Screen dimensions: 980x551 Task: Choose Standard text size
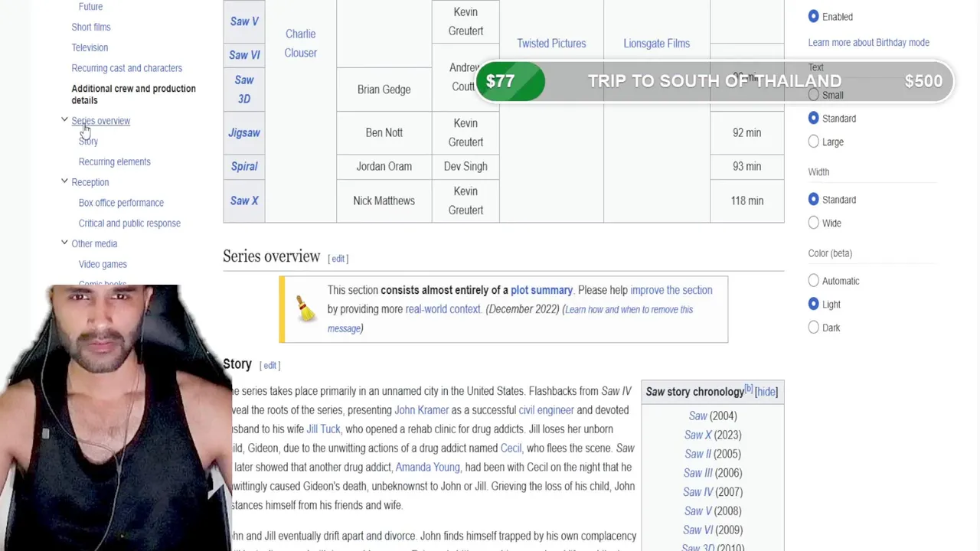coord(813,118)
